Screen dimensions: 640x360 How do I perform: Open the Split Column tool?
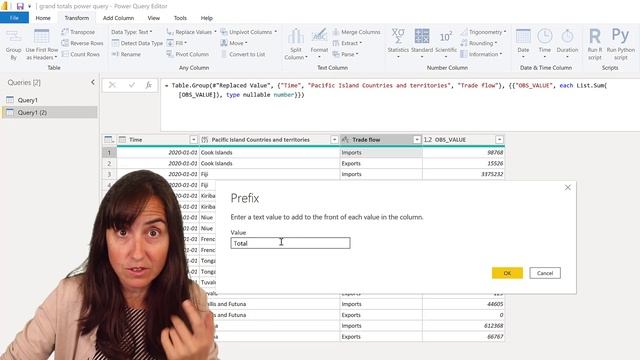tap(296, 45)
